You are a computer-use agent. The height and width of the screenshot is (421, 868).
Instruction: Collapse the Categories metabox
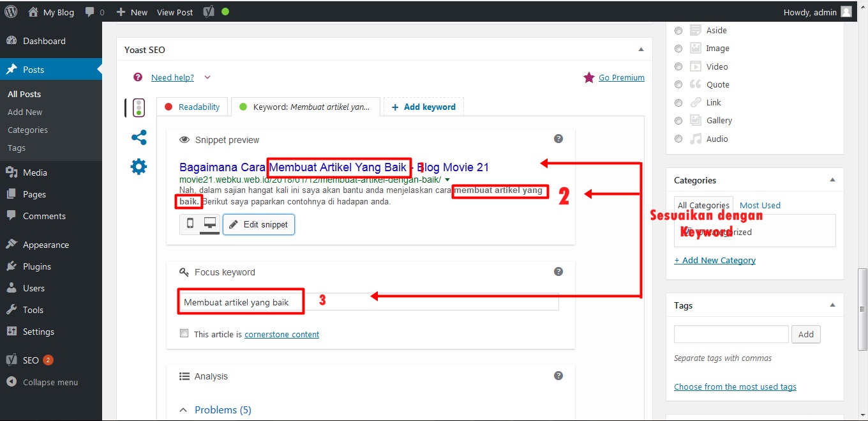(832, 180)
